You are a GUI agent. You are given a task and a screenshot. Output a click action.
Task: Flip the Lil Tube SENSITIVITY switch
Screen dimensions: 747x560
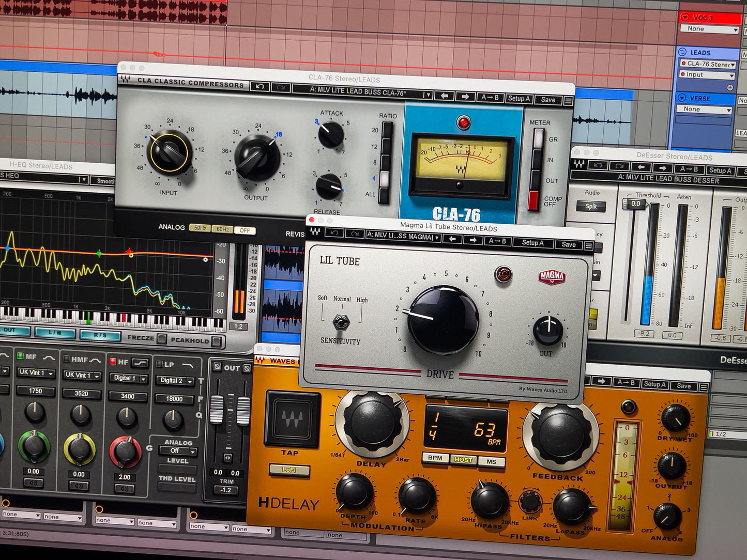340,321
